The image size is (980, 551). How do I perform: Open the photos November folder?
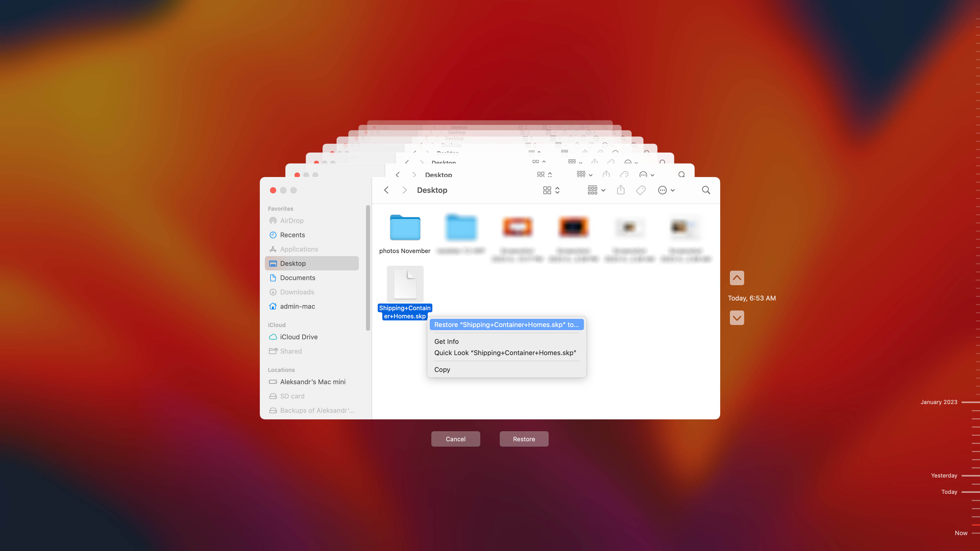pos(405,227)
